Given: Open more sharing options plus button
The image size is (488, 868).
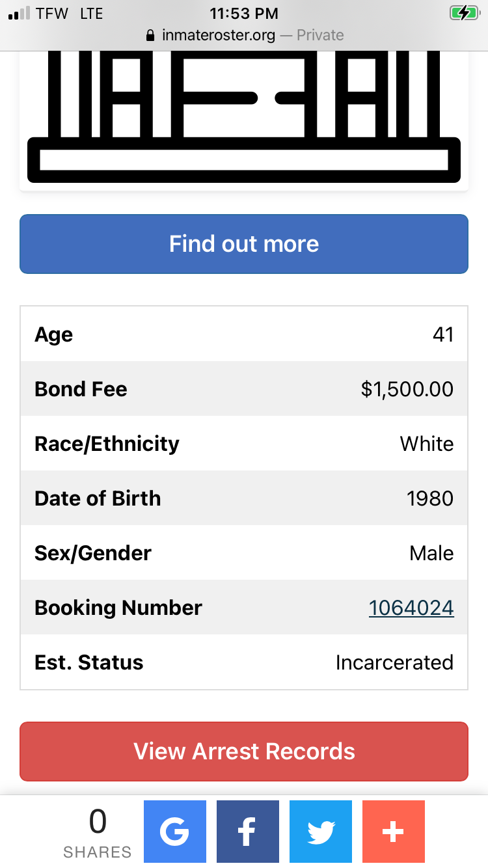Looking at the screenshot, I should 393,832.
